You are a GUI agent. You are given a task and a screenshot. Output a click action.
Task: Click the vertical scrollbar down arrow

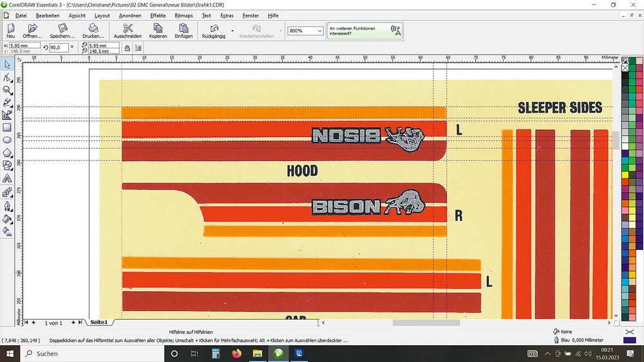616,316
